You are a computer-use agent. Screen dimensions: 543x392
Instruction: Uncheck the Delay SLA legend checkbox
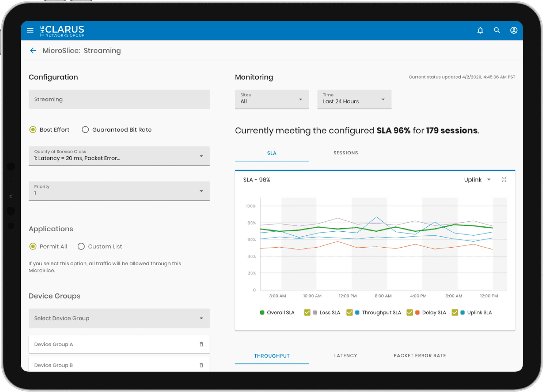coord(410,312)
